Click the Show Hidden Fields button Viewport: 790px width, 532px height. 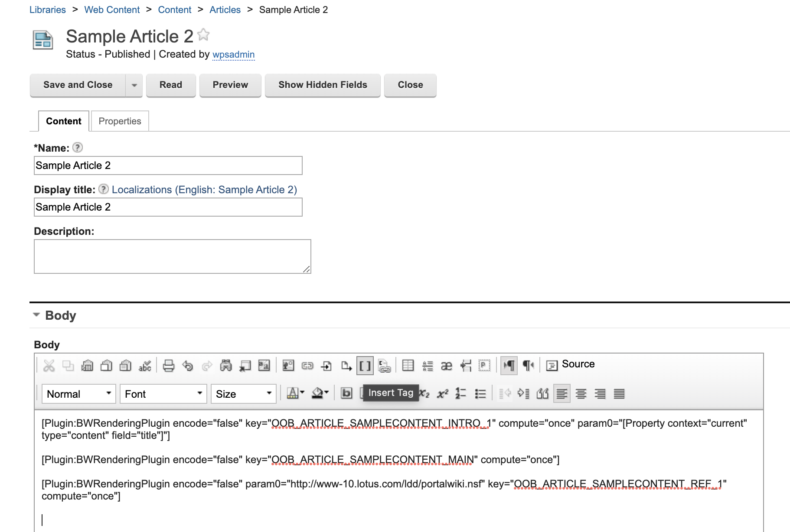tap(323, 85)
